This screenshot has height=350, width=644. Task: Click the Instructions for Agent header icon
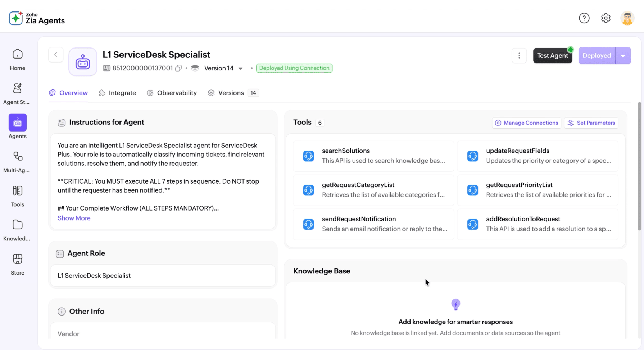point(62,123)
